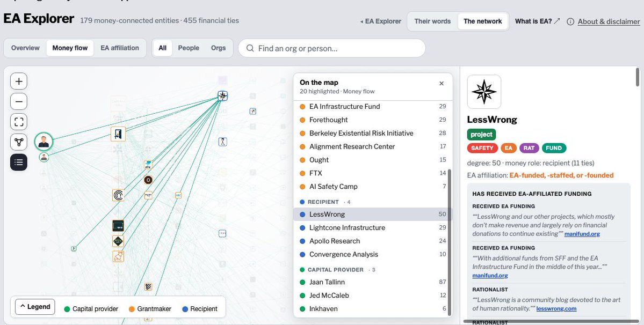Open the About & disclaimer info icon
This screenshot has height=325, width=644.
click(x=570, y=22)
